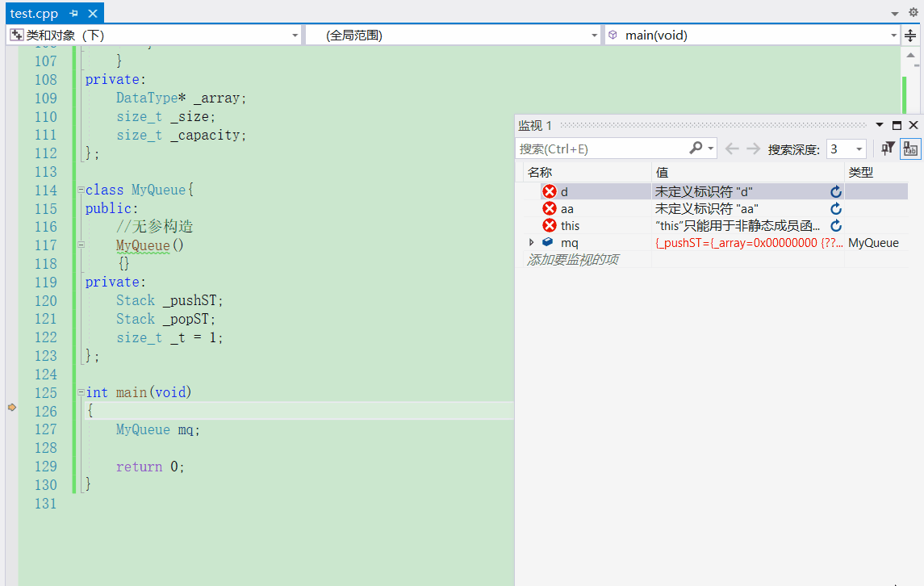The height and width of the screenshot is (586, 924).
Task: Click the current statement arrow in margin
Action: point(12,408)
